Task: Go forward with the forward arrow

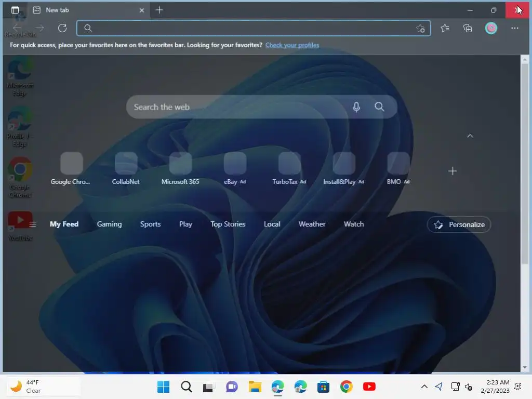Action: point(39,28)
